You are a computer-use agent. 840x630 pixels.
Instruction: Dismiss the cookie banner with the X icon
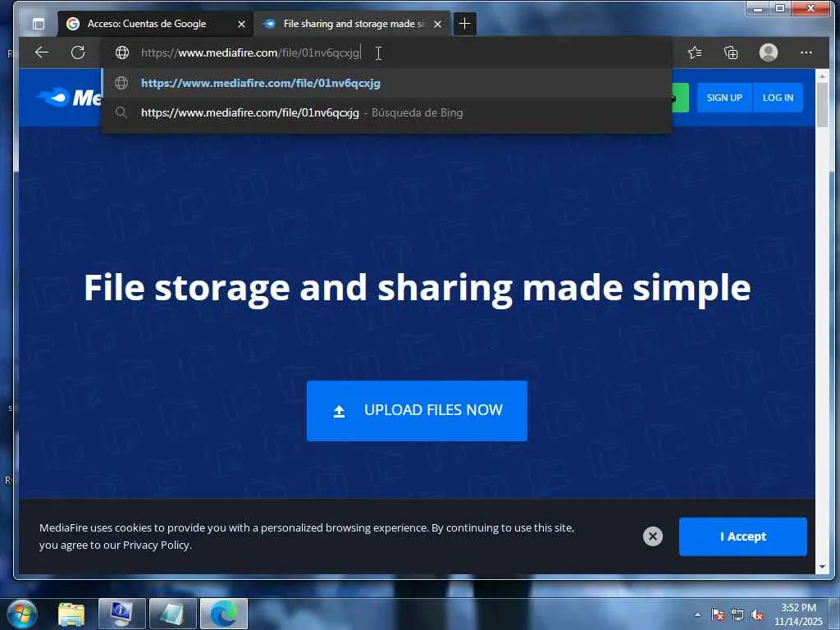[x=652, y=536]
